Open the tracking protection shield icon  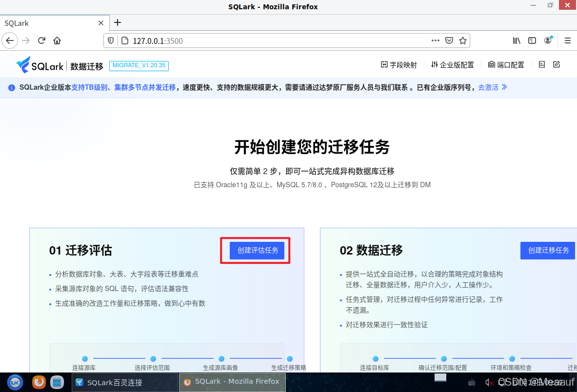(x=111, y=40)
